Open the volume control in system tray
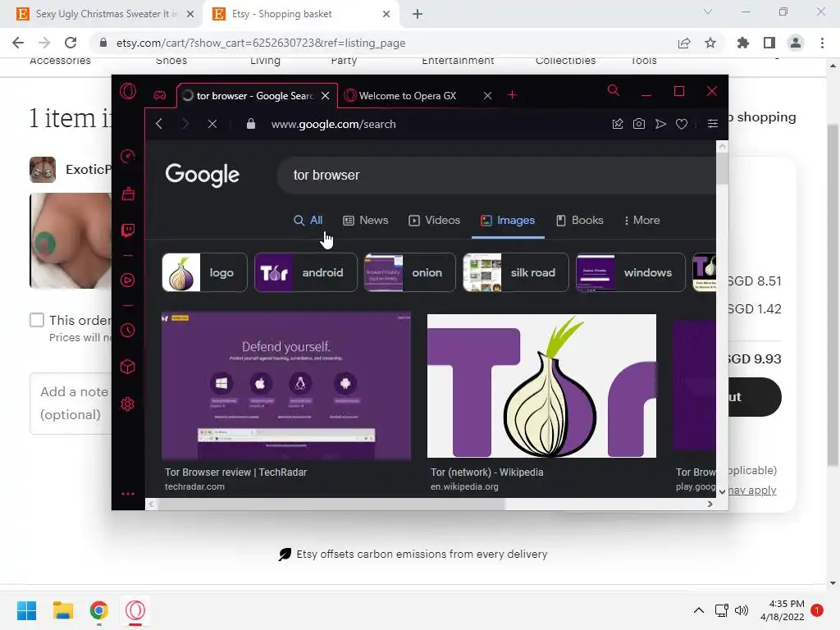Screen dimensions: 840x630 pos(742,610)
